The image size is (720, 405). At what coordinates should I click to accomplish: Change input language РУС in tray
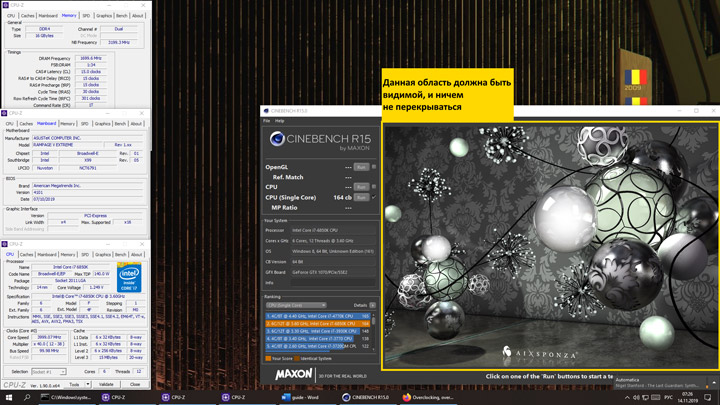[x=669, y=397]
